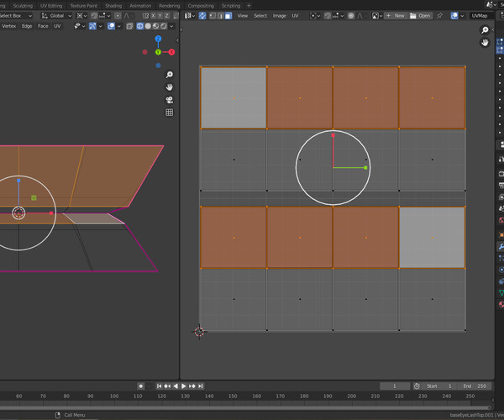Open the Compositing workspace tab
This screenshot has width=504, height=420.
pos(201,6)
